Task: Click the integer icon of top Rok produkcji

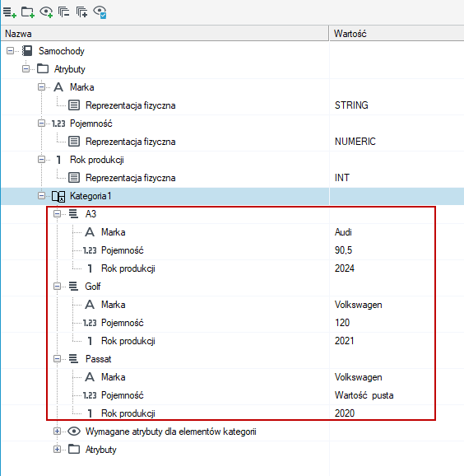Action: [x=58, y=160]
